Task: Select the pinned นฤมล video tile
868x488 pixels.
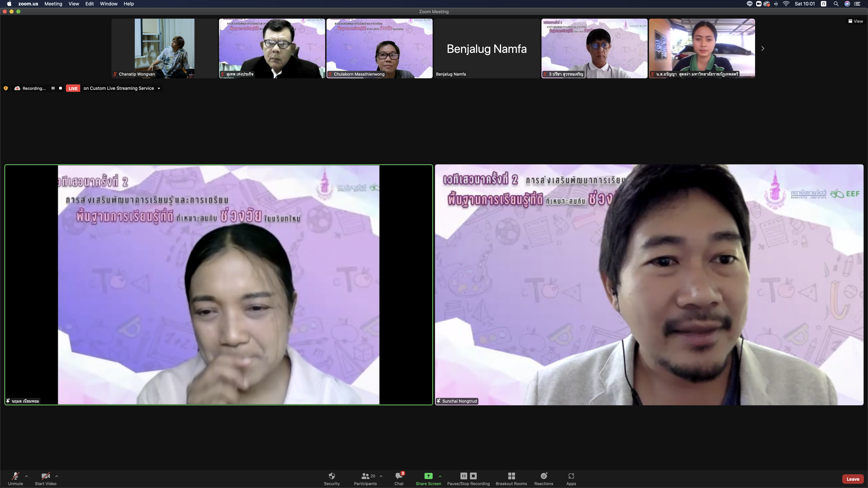Action: [219, 285]
